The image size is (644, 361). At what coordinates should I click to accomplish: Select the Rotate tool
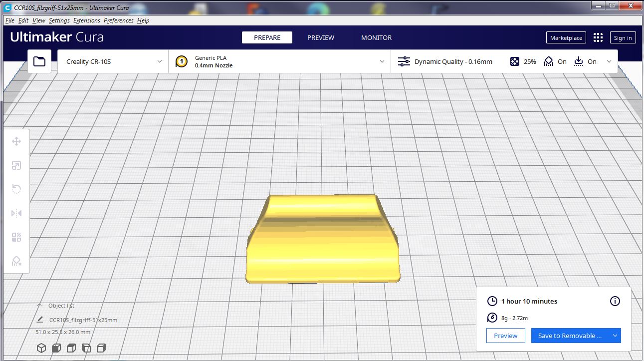click(x=16, y=189)
